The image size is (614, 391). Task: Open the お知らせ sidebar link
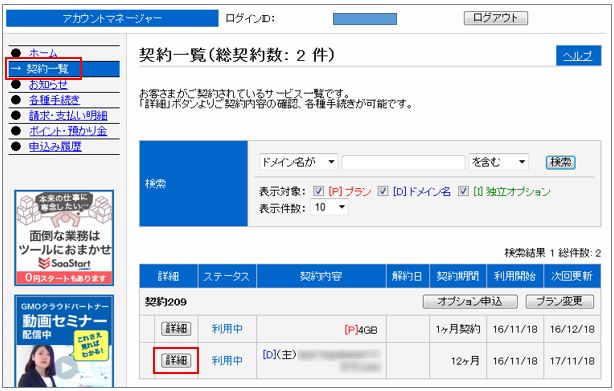48,85
